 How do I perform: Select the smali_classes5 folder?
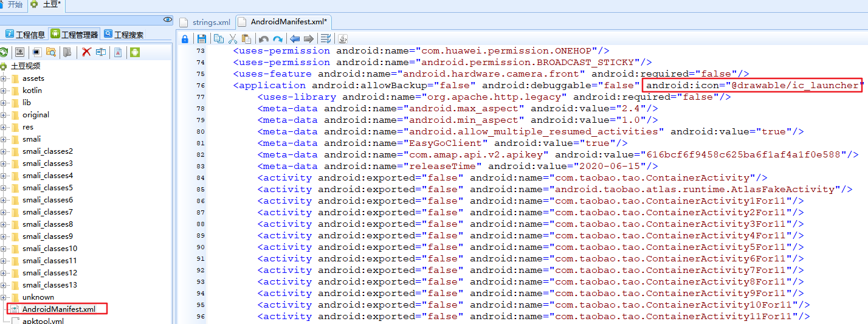click(47, 188)
